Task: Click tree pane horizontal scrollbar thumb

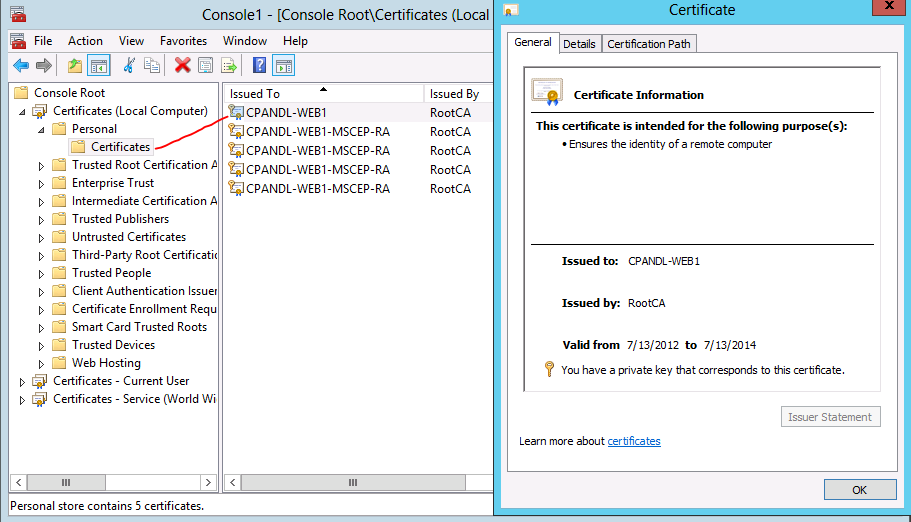Action: tap(66, 482)
